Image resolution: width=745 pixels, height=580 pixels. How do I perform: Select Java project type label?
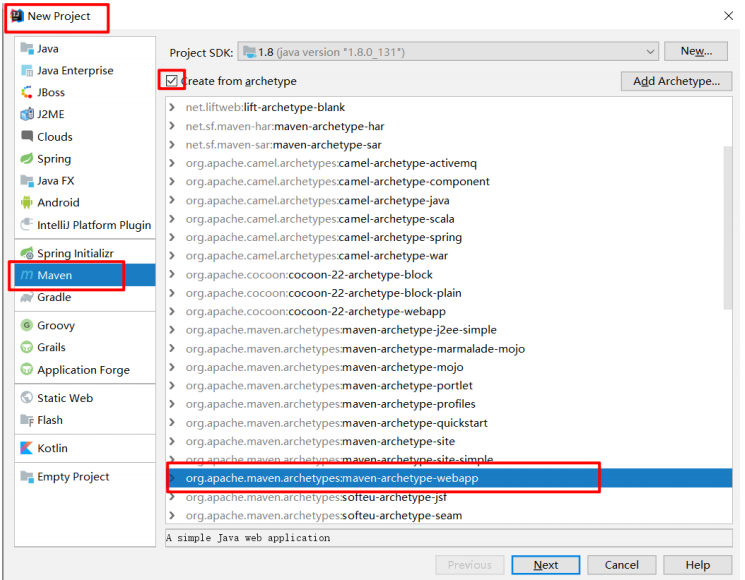tap(48, 48)
